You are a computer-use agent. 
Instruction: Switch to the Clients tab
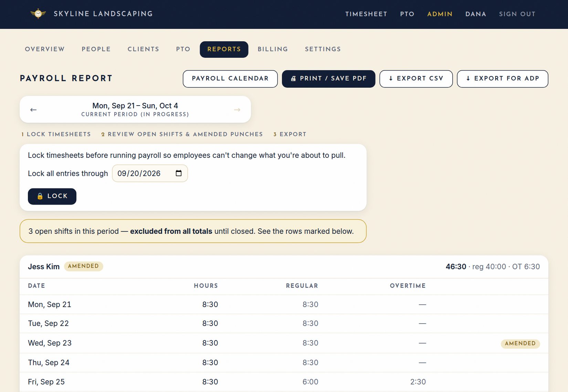click(x=144, y=49)
